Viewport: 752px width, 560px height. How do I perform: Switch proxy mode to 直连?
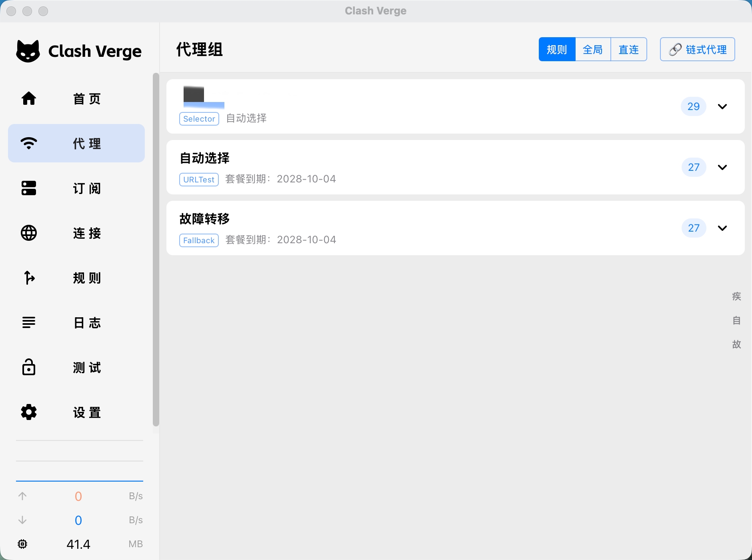pos(628,50)
